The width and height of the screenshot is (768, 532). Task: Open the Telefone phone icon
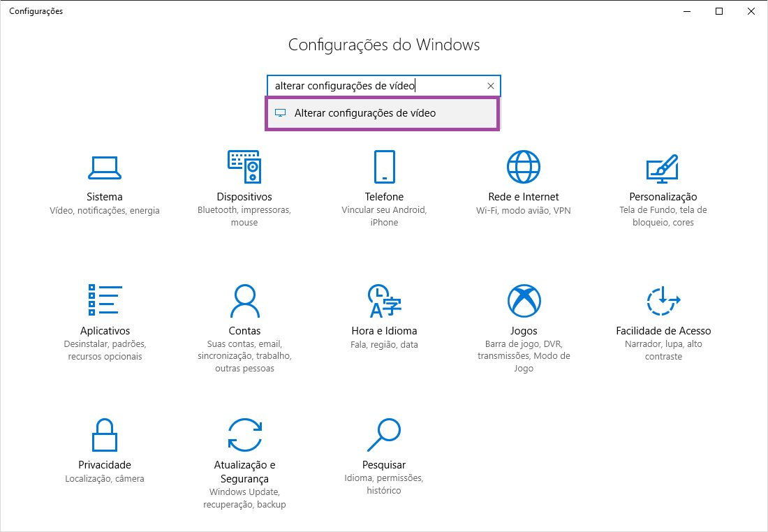(x=385, y=167)
